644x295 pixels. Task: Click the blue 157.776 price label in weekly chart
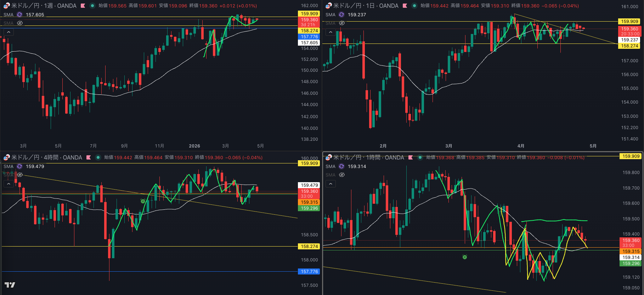(x=309, y=37)
